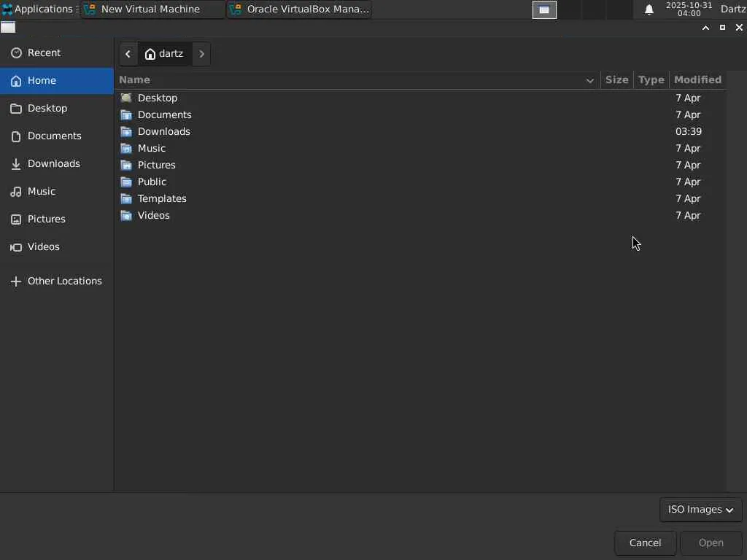
Task: Open the ISO Images file type dropdown
Action: point(700,510)
